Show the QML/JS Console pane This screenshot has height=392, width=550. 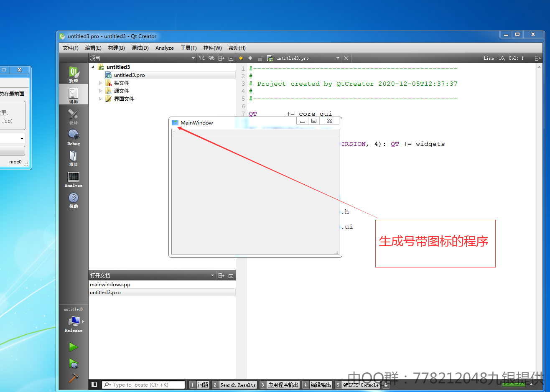357,385
